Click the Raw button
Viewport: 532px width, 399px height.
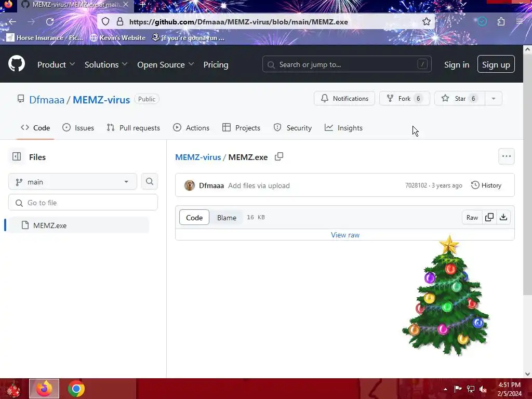point(472,217)
